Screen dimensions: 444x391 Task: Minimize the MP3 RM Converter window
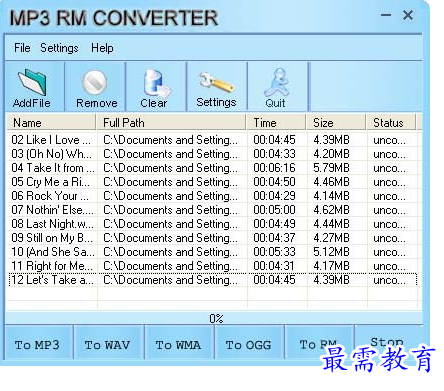pyautogui.click(x=386, y=15)
